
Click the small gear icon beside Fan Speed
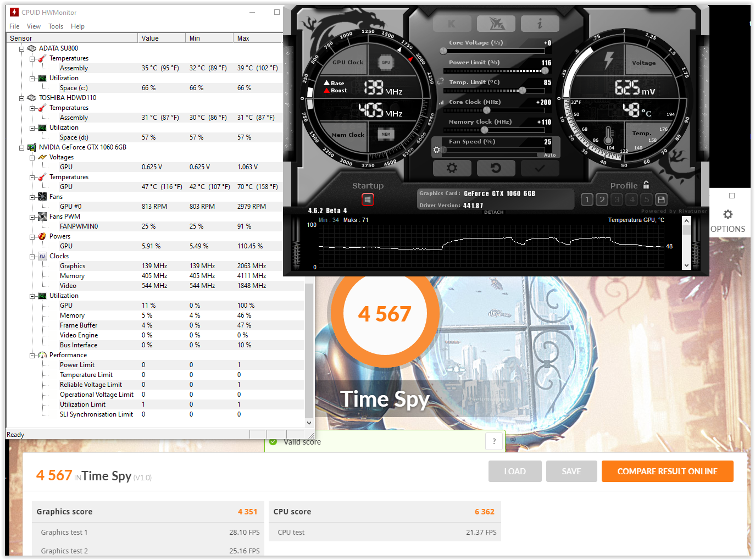[x=436, y=149]
